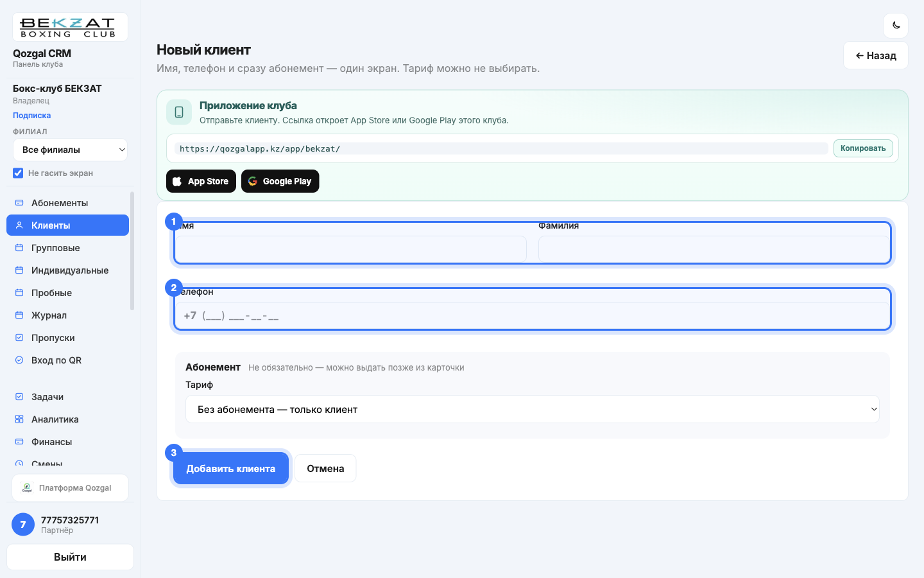Open the Платформа Qozgal button

[x=70, y=488]
